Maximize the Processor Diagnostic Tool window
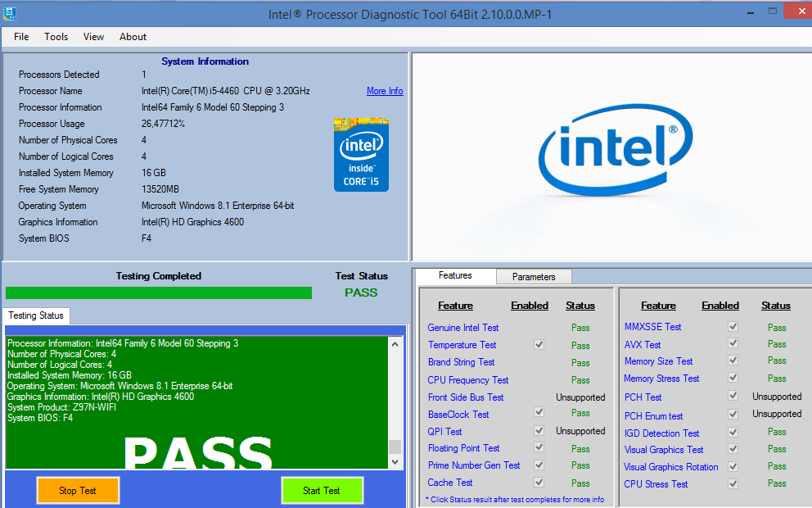The image size is (812, 508). pyautogui.click(x=773, y=11)
